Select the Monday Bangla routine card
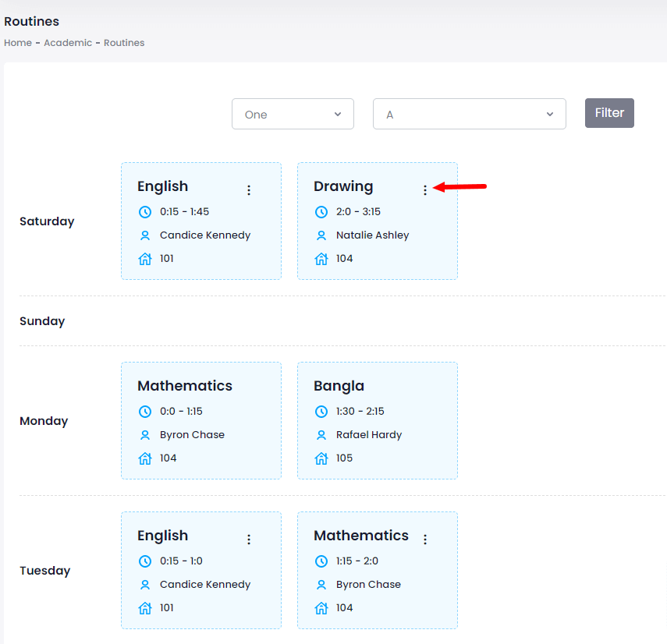Image resolution: width=667 pixels, height=644 pixels. click(x=377, y=421)
